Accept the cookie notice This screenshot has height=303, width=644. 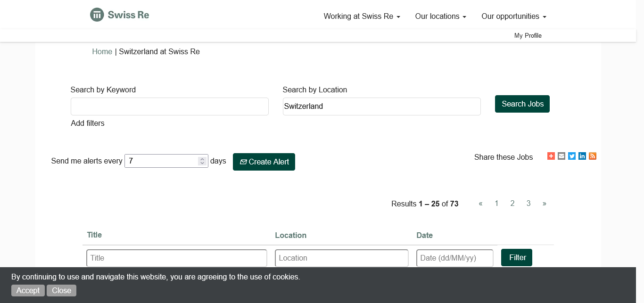tap(28, 290)
